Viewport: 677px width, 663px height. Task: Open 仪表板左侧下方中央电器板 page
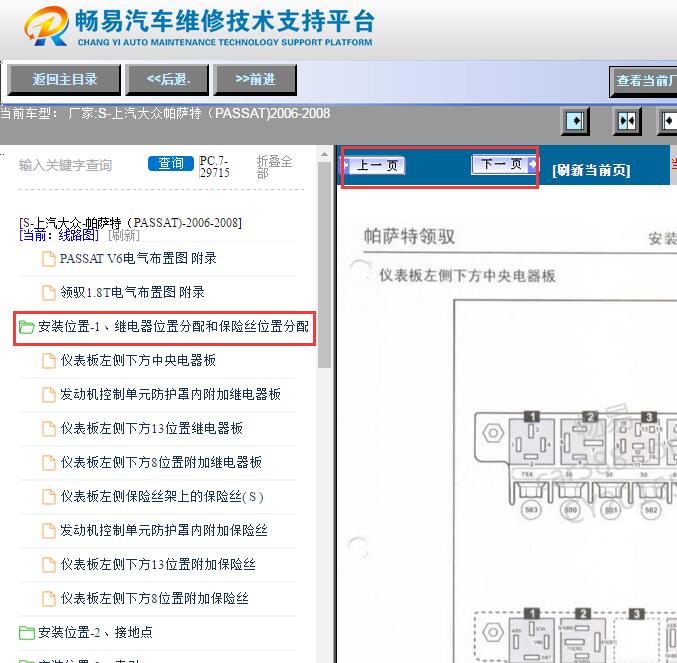click(138, 360)
